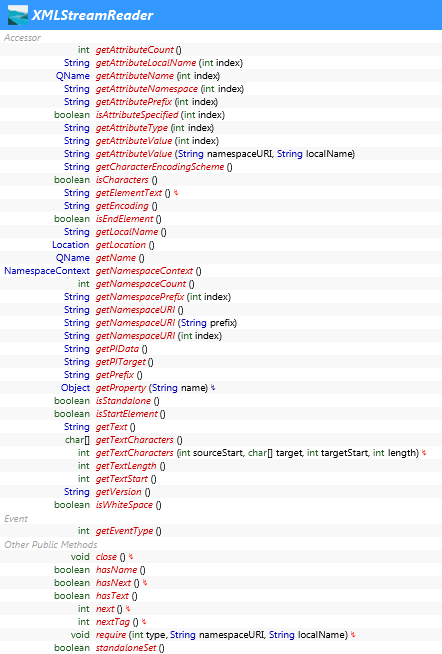
Task: Click the exception marker beside require method
Action: 353,634
